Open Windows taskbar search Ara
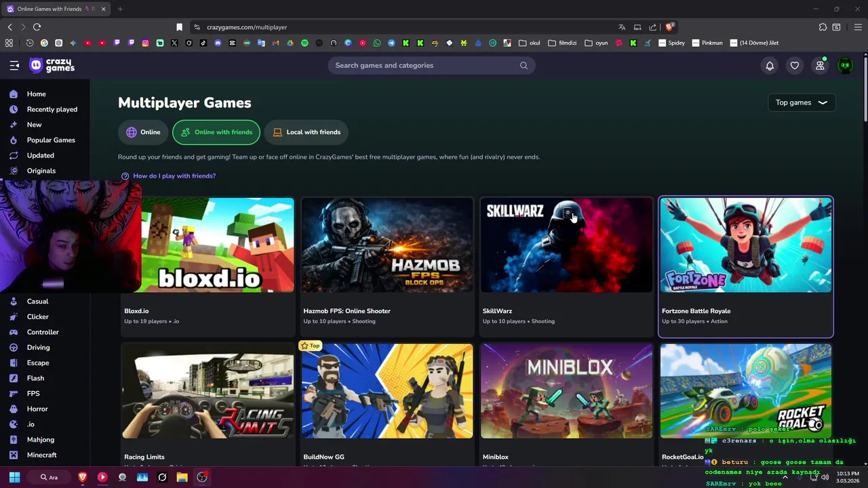The width and height of the screenshot is (868, 488). pos(49,477)
